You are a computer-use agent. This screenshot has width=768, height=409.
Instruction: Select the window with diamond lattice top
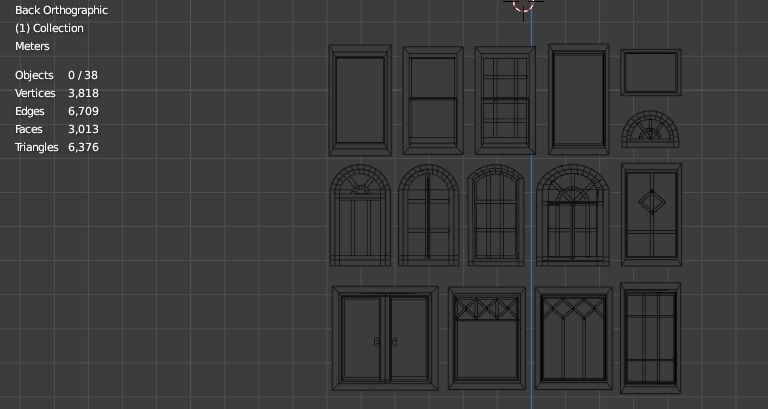pyautogui.click(x=574, y=338)
